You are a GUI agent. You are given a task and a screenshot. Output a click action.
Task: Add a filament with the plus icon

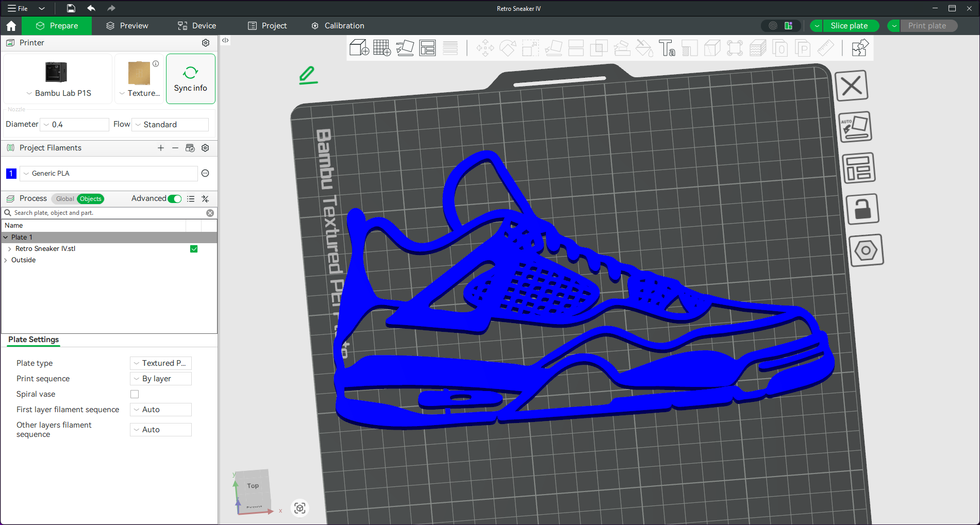161,148
